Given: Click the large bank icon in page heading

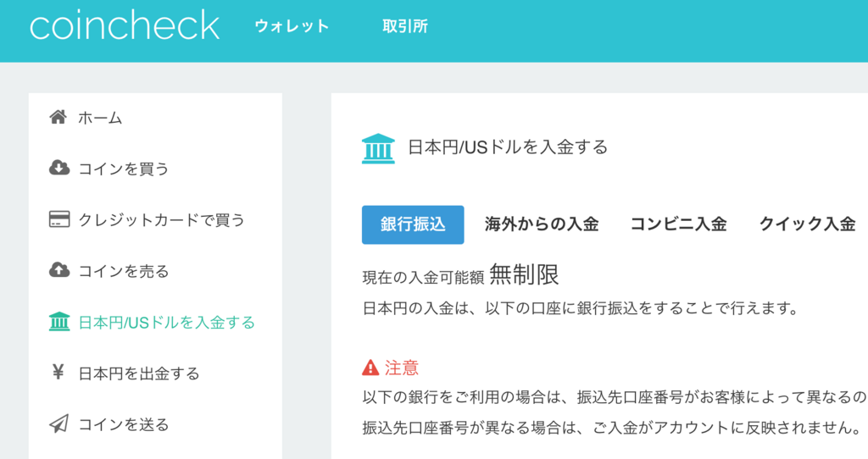Looking at the screenshot, I should coord(378,148).
